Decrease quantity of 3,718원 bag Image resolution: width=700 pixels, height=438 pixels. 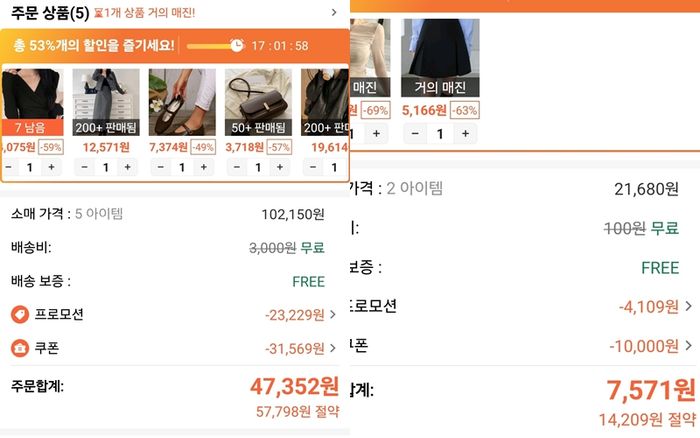coord(237,167)
